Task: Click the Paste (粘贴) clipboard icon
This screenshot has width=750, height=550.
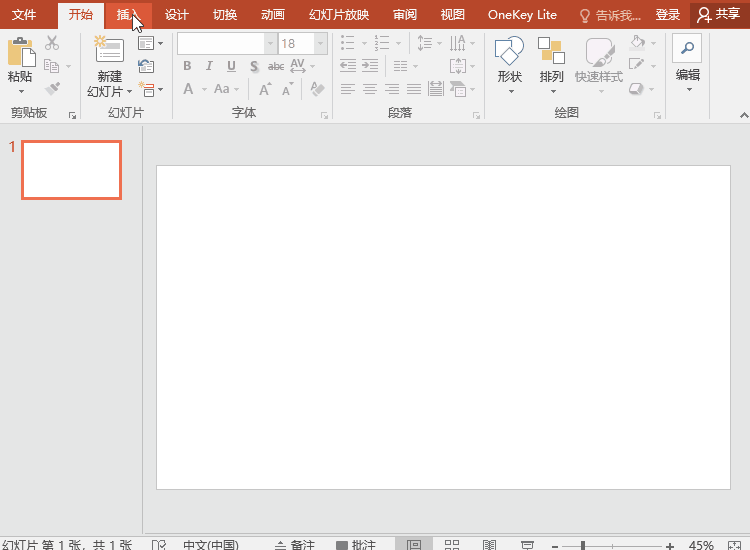Action: [x=20, y=52]
